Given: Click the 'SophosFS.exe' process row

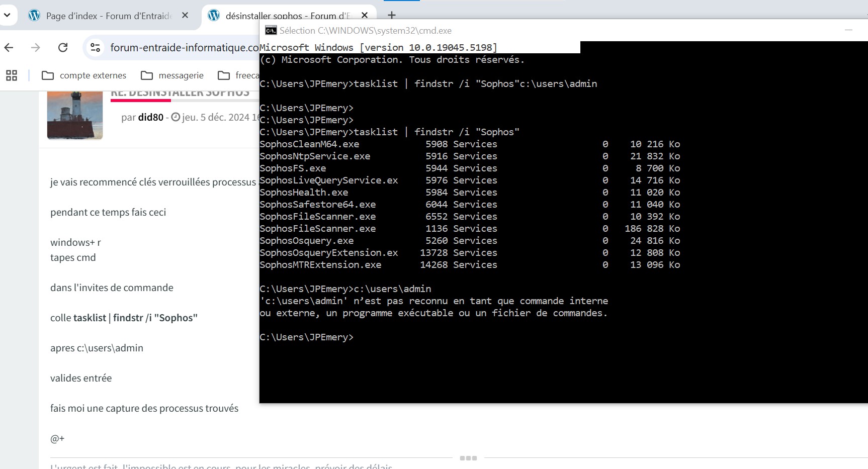Looking at the screenshot, I should [470, 168].
